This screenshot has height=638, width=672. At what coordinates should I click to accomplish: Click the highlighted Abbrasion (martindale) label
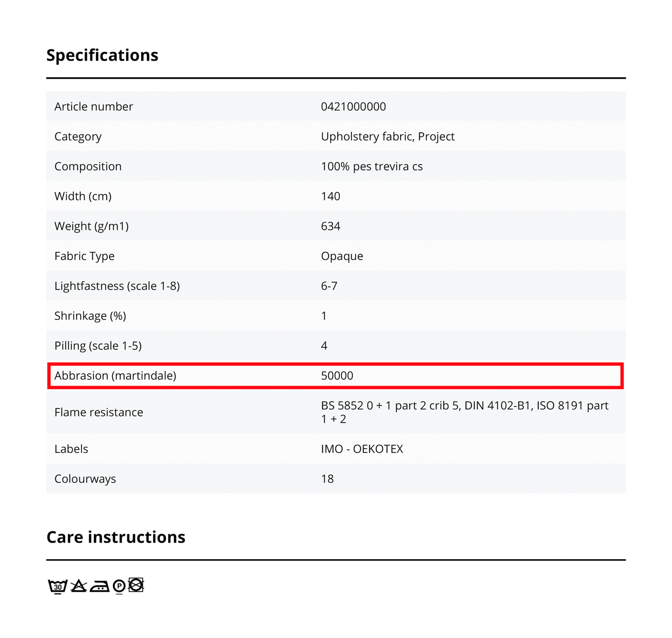[115, 375]
